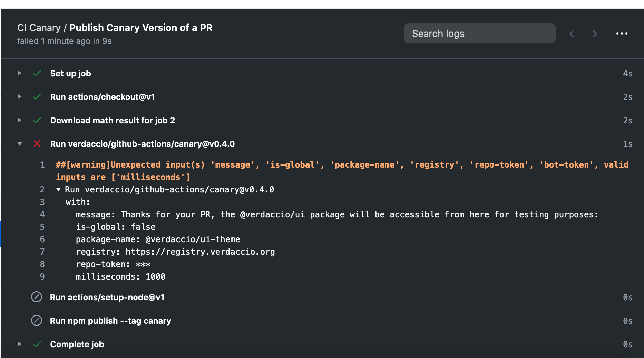Click log line number 9

coord(42,277)
